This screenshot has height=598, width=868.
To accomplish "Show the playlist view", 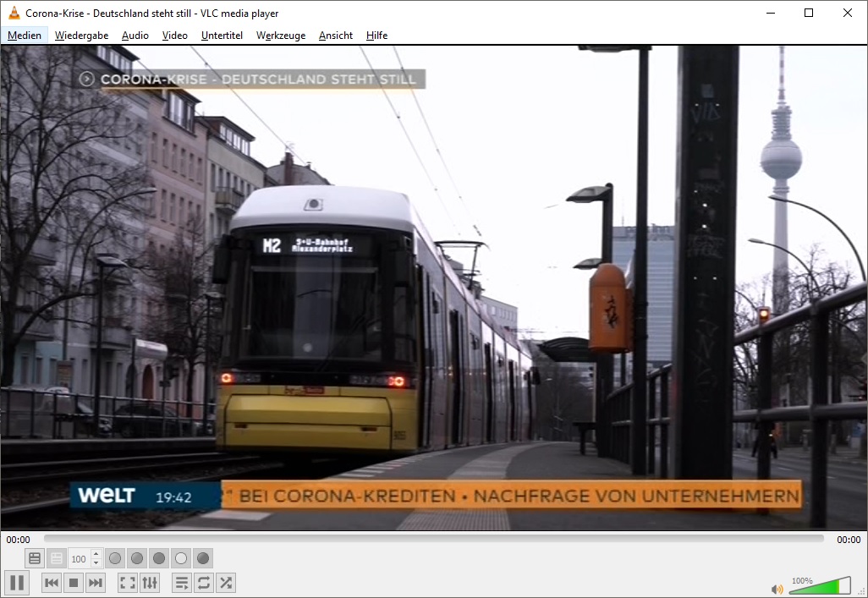I will click(x=182, y=583).
